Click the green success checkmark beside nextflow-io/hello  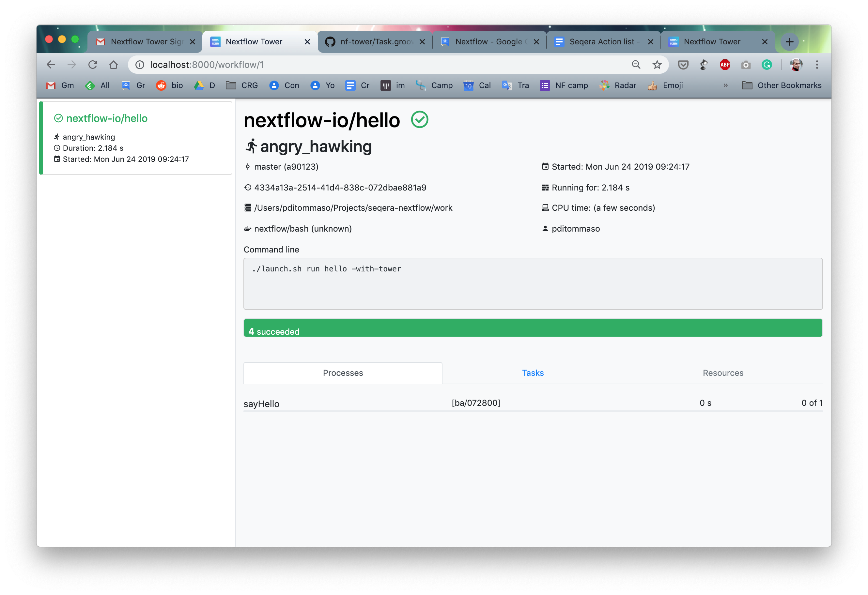(x=420, y=120)
